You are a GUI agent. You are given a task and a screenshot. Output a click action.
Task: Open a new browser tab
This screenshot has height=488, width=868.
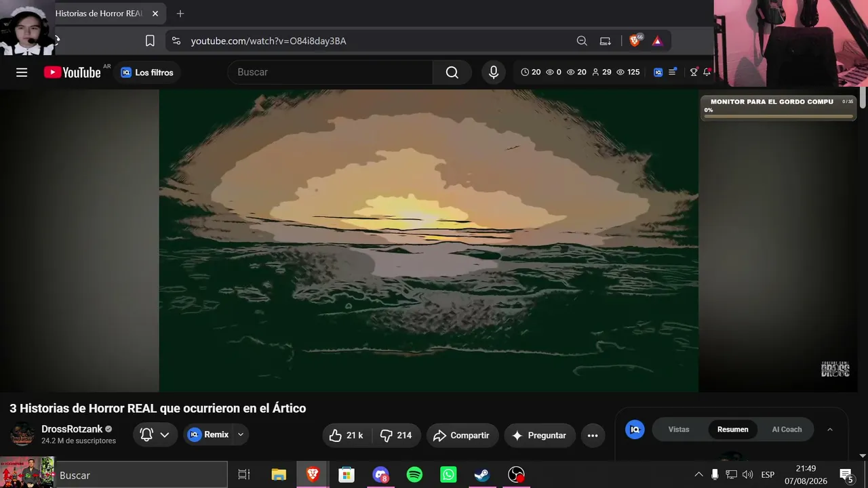(180, 14)
